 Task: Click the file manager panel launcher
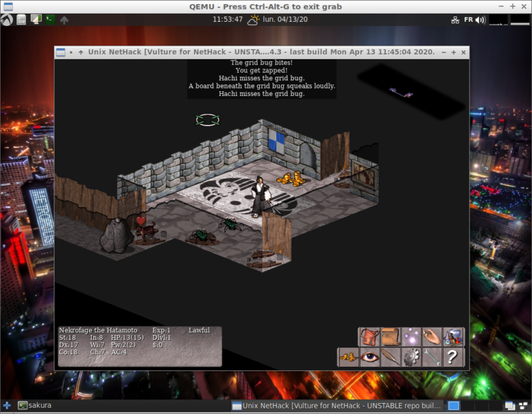(x=21, y=20)
